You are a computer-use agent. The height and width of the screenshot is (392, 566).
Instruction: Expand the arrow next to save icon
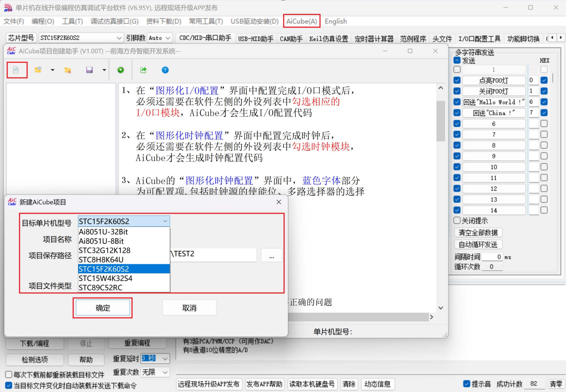[x=104, y=70]
